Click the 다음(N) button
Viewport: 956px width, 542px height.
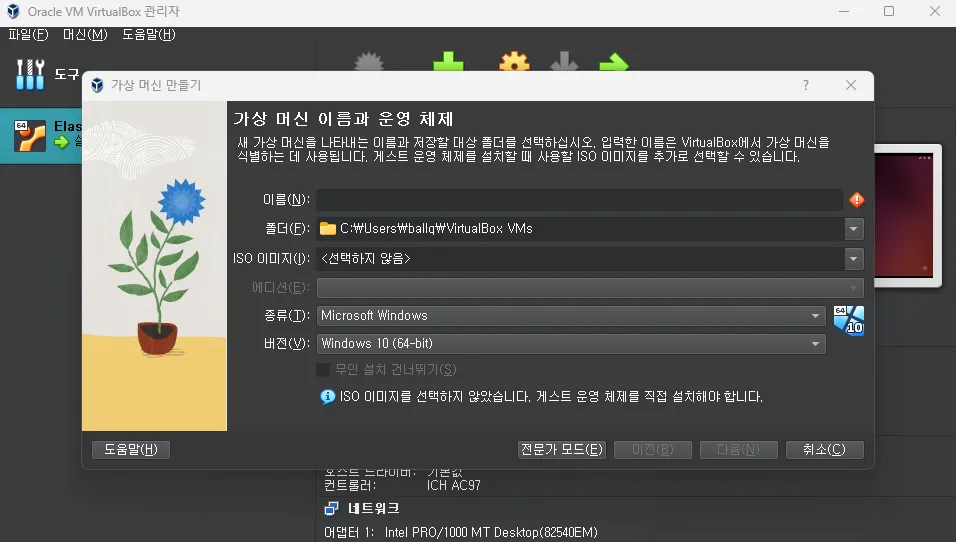tap(738, 449)
